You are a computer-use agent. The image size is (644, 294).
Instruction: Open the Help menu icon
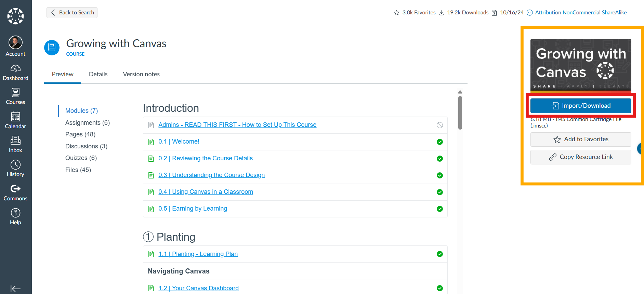pyautogui.click(x=15, y=213)
